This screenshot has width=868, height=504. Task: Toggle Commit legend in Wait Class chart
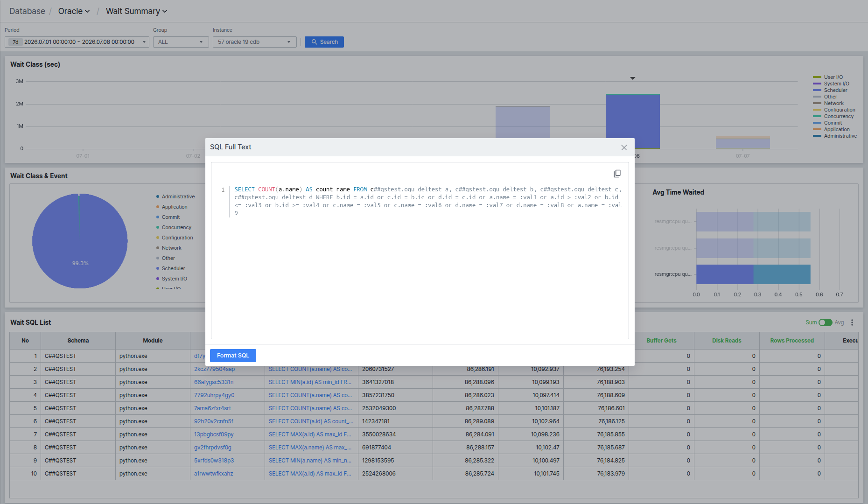point(827,123)
